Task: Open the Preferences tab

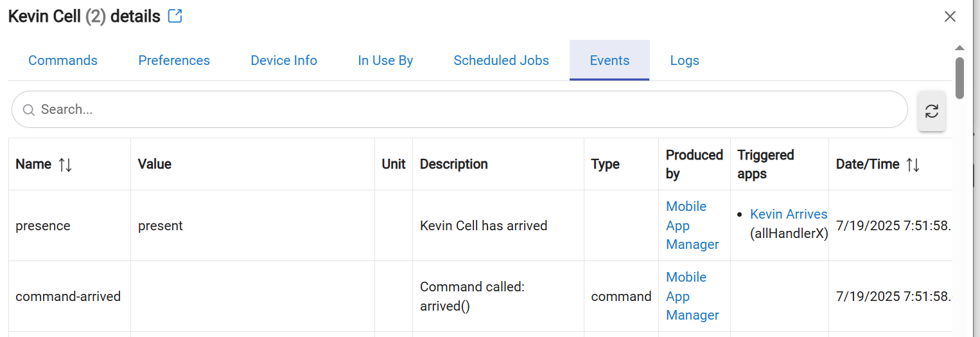Action: pos(174,60)
